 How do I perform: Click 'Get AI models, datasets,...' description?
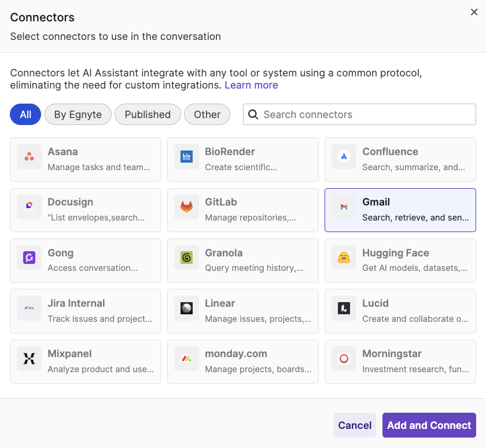pyautogui.click(x=415, y=268)
